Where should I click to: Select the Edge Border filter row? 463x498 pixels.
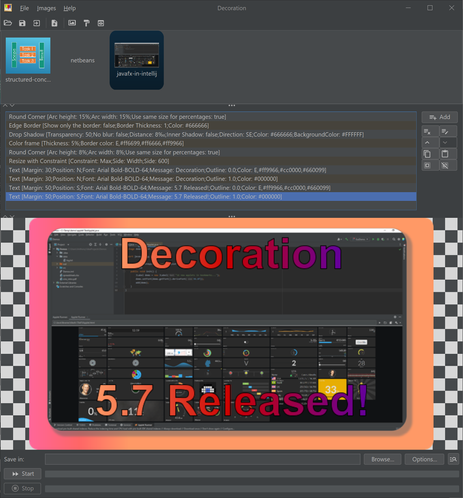point(211,125)
